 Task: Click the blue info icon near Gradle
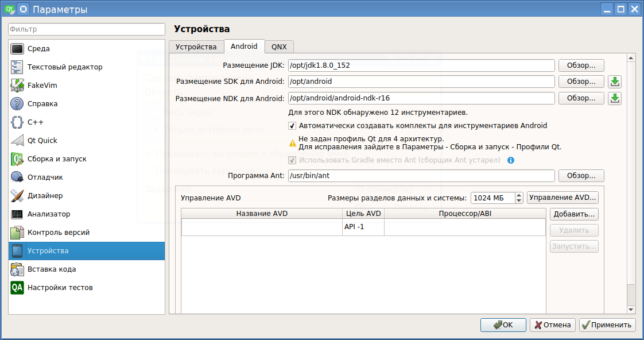(510, 160)
